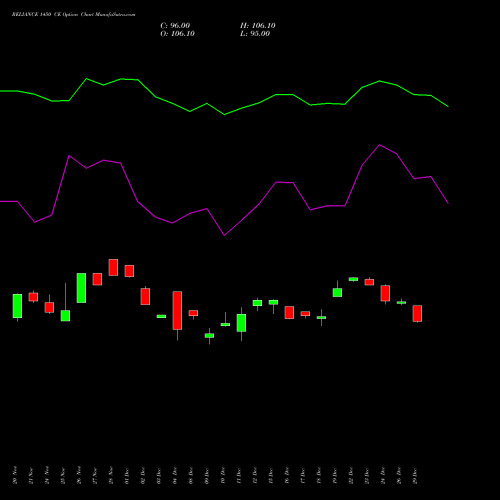
Task: Click the red candlestick for 01 Dec
Action: tap(129, 271)
